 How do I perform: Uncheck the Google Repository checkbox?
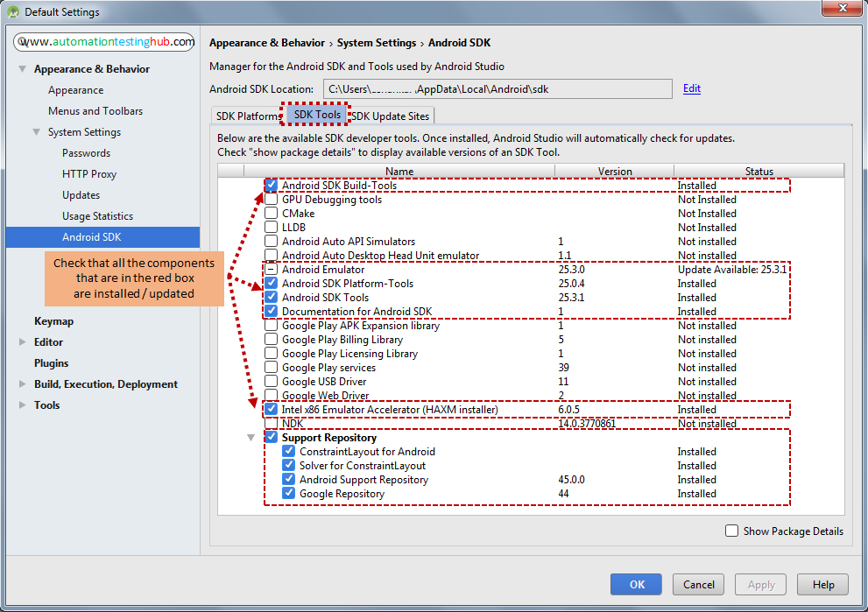click(288, 493)
